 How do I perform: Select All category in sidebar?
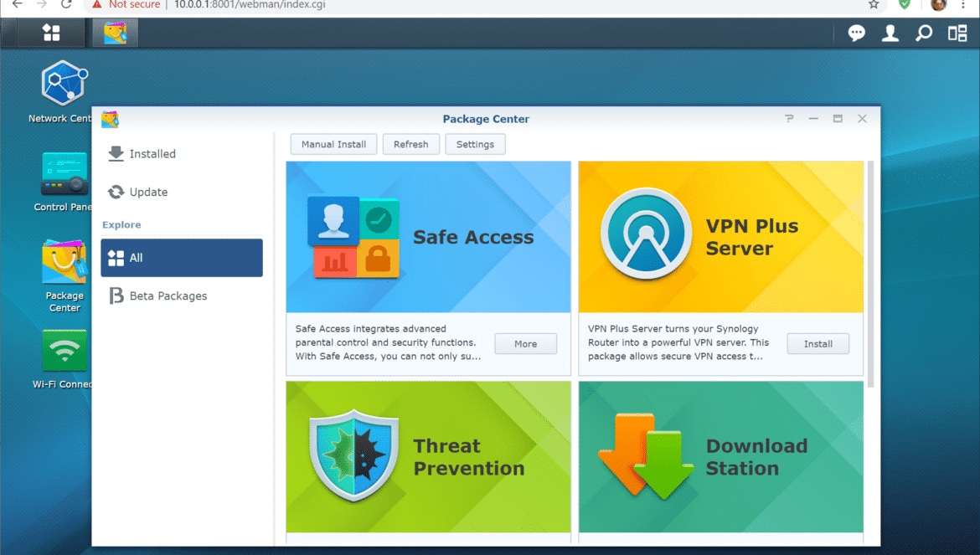[181, 257]
